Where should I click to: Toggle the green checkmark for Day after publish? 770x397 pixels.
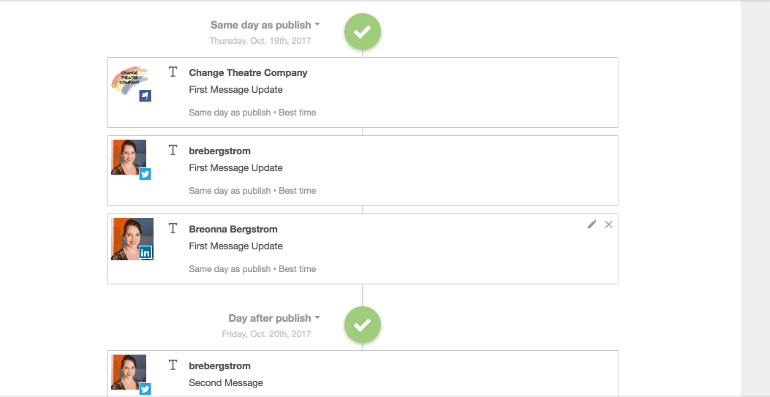(x=362, y=325)
